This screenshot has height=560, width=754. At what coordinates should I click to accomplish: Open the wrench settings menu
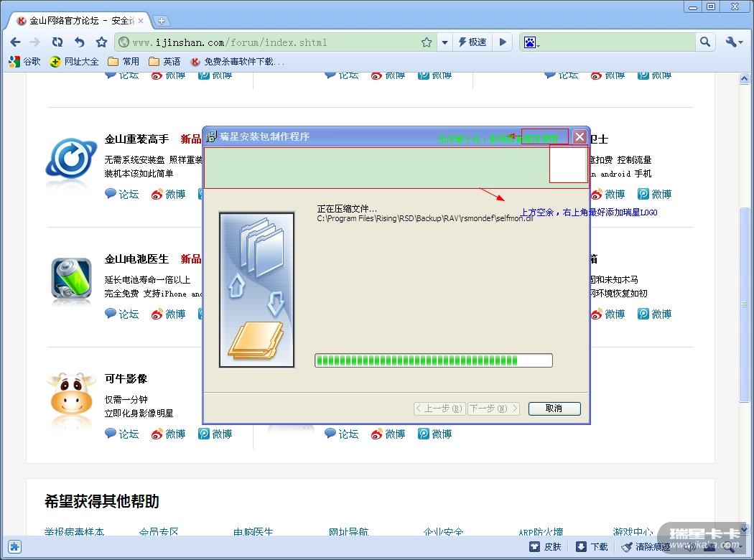click(734, 42)
